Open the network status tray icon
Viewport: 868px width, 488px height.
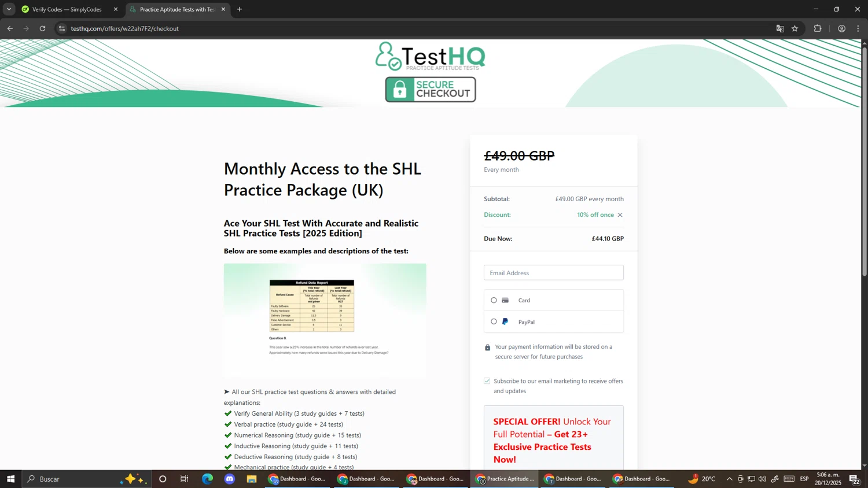click(751, 479)
